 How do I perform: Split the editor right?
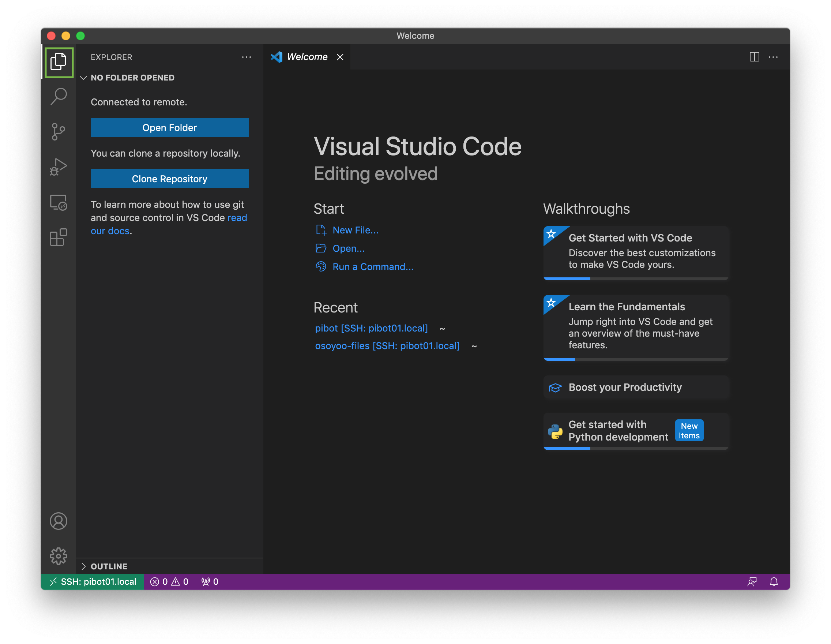click(x=754, y=57)
